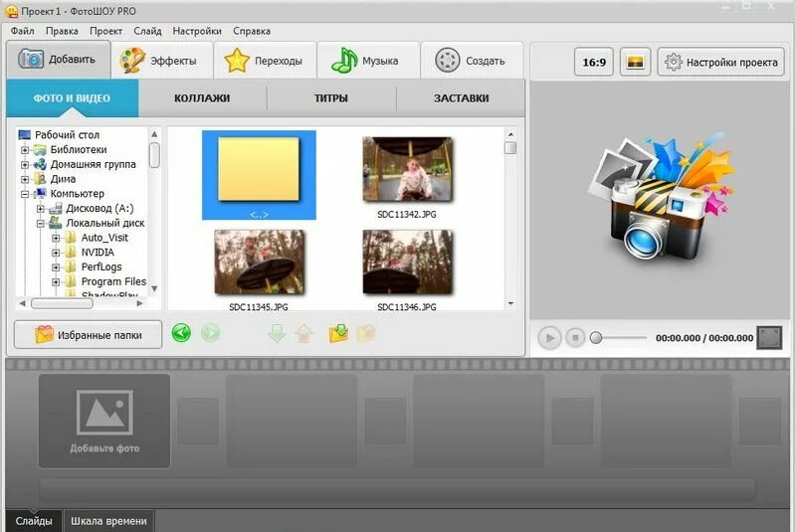Select the Дима user folder icon

[40, 179]
